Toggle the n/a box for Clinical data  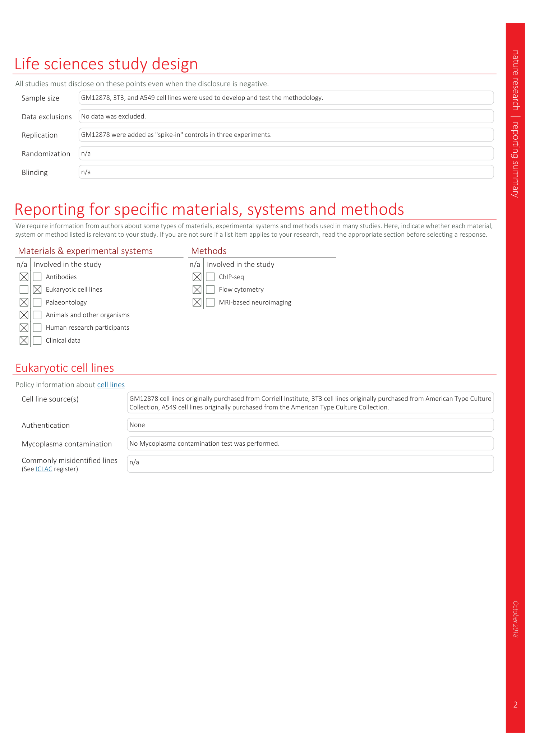click(24, 340)
